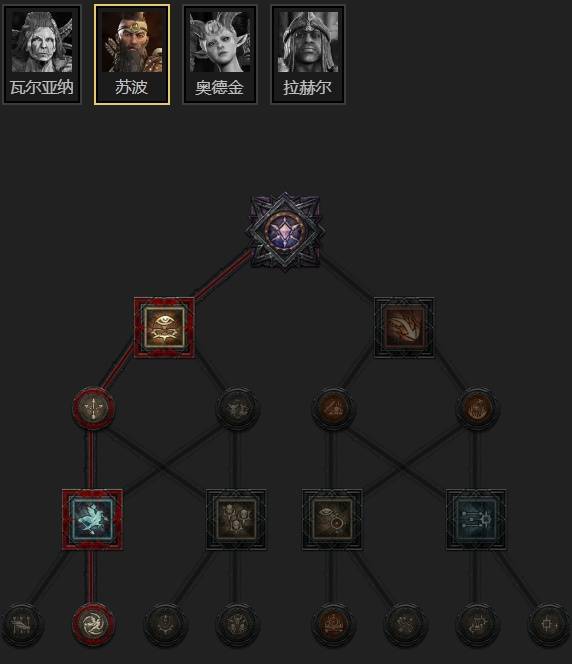
Task: Select the eye and target square skill
Action: coord(332,520)
